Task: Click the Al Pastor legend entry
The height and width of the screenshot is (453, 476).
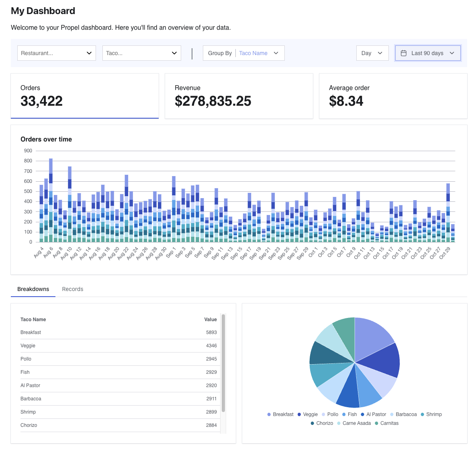Action: coord(374,414)
